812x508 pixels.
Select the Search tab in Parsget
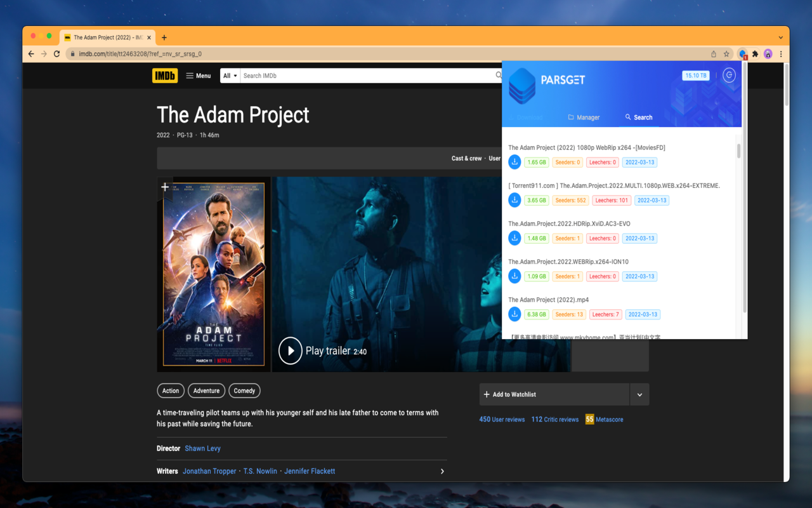[639, 117]
